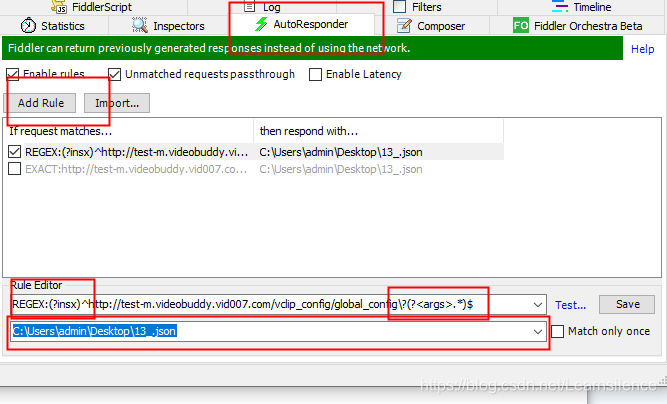Expand the response file path dropdown arrow
667x404 pixels.
point(538,332)
